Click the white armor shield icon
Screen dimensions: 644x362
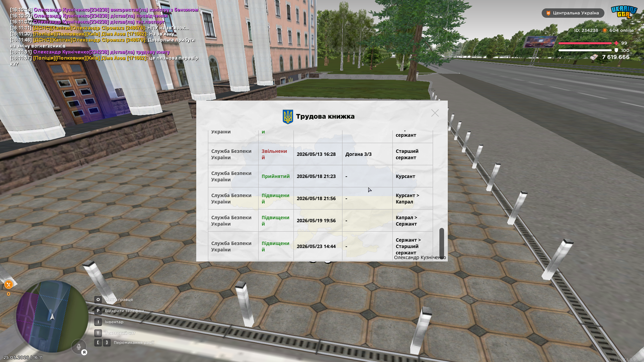[616, 50]
